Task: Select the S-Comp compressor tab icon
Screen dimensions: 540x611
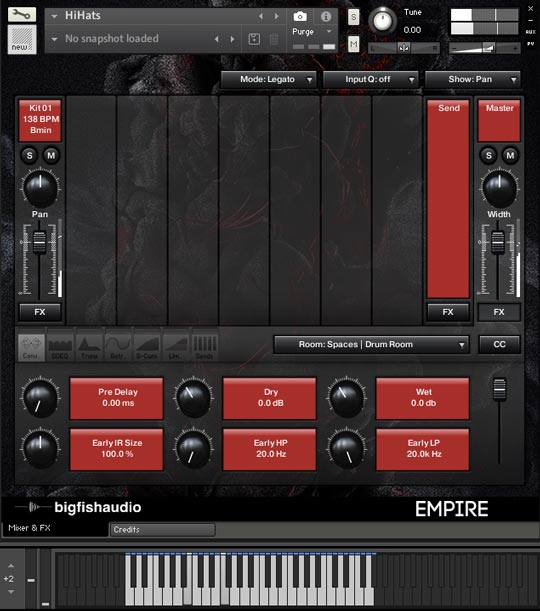Action: coord(147,347)
